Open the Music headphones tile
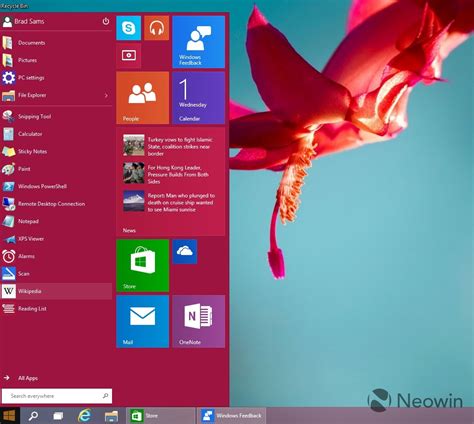Viewport: 474px width, 424px height. 157,28
